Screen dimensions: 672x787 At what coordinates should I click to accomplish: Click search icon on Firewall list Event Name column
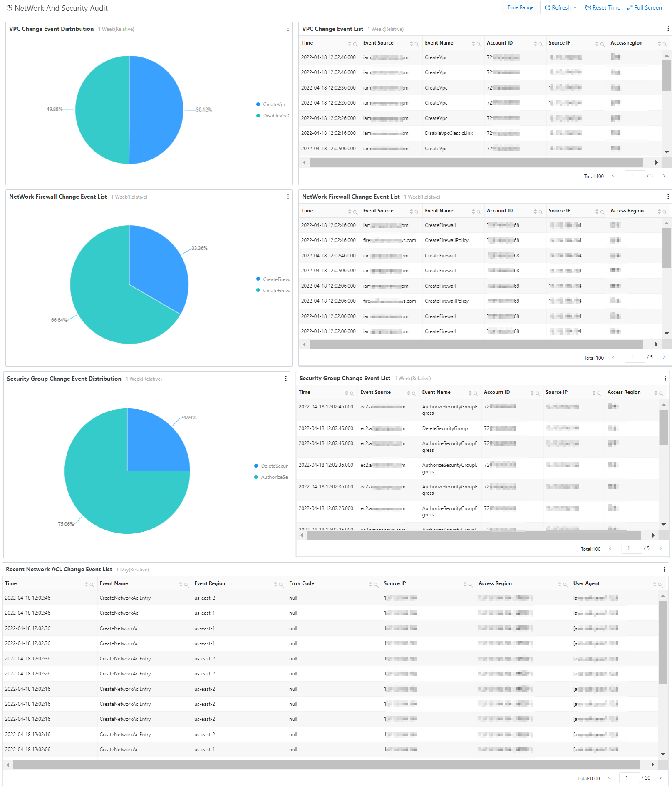pos(478,212)
